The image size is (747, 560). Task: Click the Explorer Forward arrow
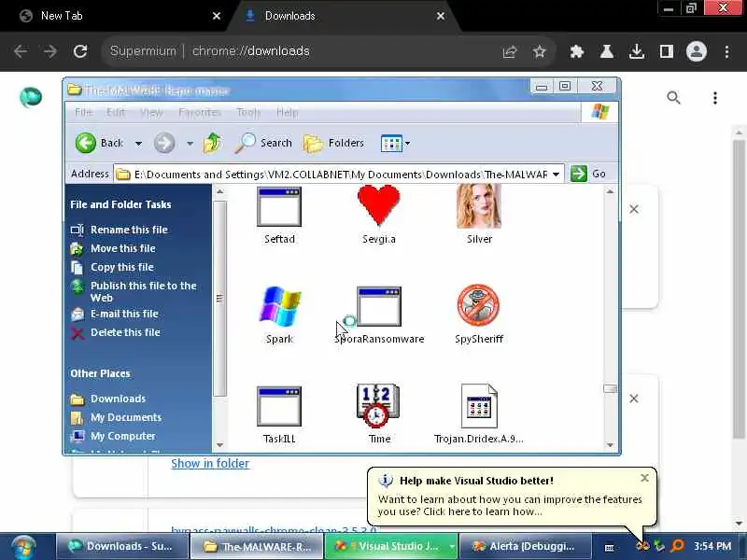[x=164, y=143]
